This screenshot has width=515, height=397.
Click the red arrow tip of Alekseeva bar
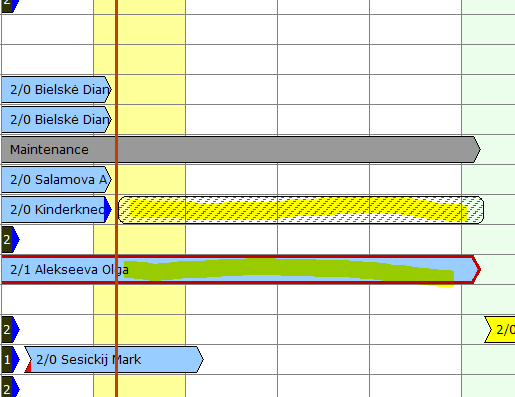(477, 270)
